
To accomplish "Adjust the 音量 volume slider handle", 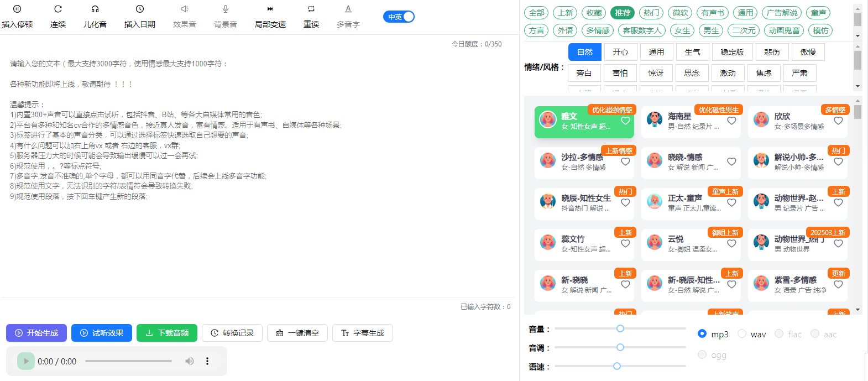I will (x=620, y=328).
